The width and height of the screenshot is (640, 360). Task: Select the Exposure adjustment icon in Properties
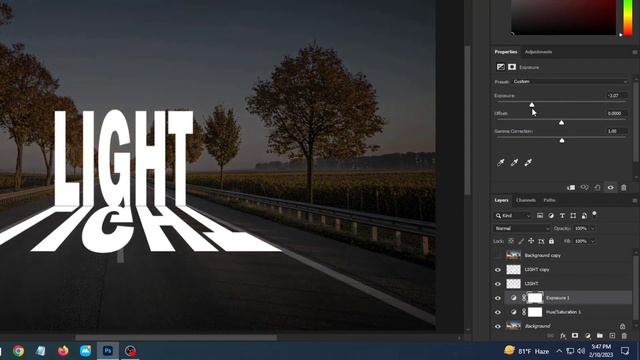[500, 67]
